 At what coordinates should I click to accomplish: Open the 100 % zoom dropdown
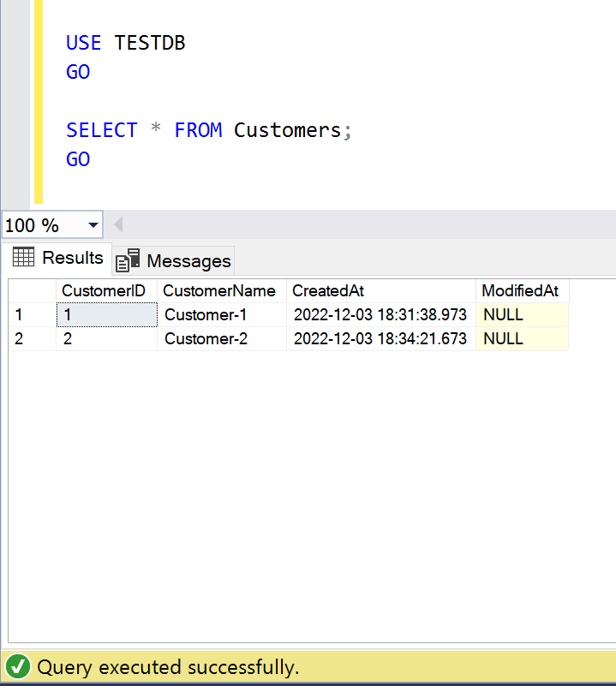[x=93, y=226]
